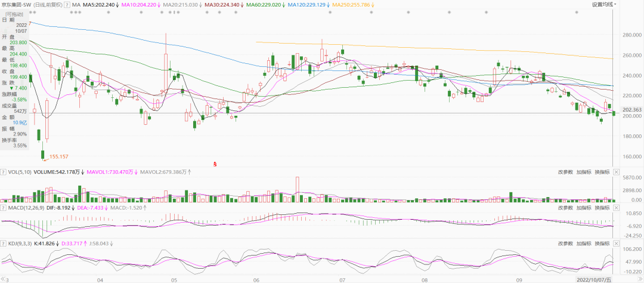Click the MA250:255.786 legend value
Image resolution: width=644 pixels, height=283 pixels.
coord(351,5)
